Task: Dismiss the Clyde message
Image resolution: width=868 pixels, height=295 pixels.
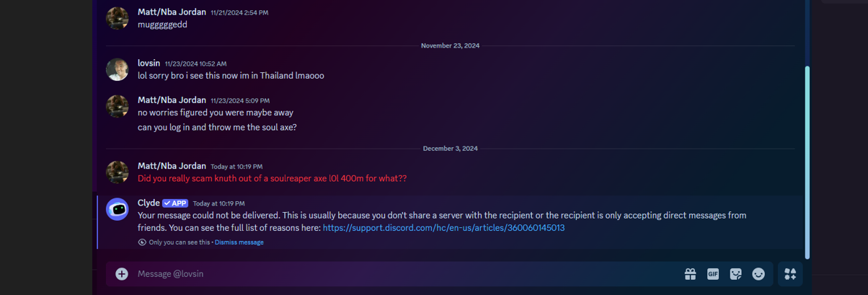Action: pos(239,242)
